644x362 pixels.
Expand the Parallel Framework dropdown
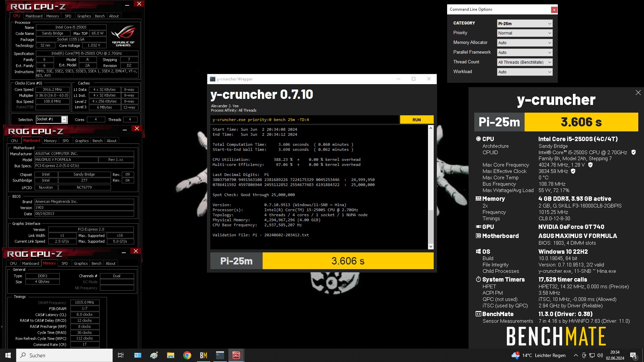pos(525,53)
